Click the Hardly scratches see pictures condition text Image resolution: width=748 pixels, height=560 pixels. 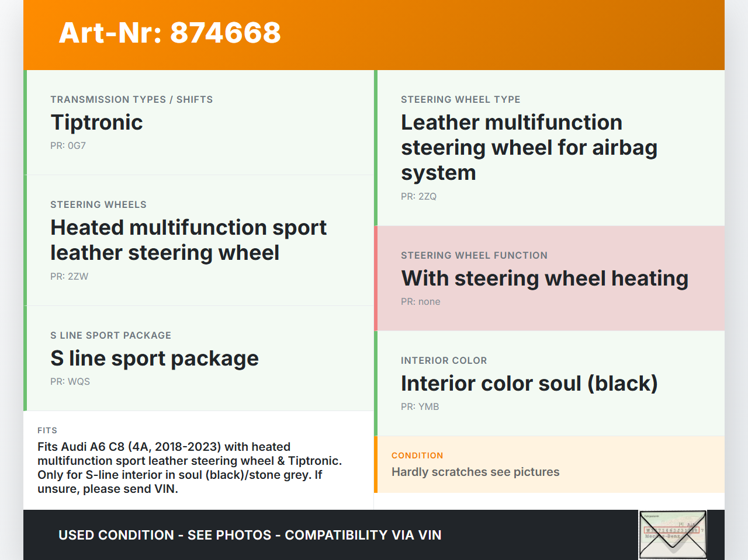475,472
